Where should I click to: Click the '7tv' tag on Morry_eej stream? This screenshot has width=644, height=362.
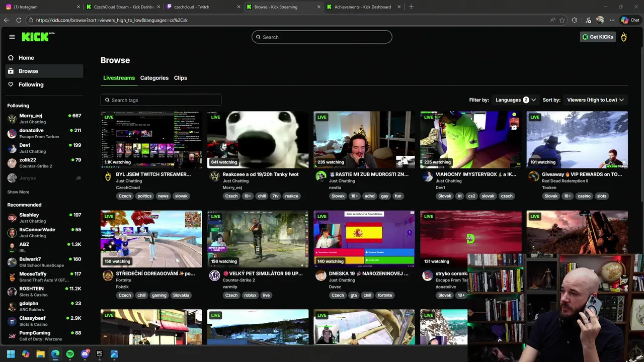pyautogui.click(x=275, y=196)
